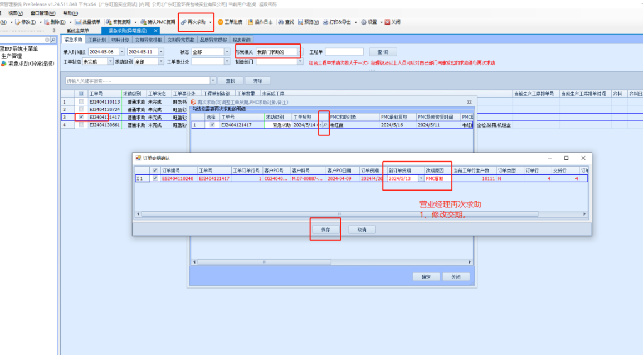
Task: Click horizontal scrollbar in 再次求助 dialog
Action: 264,261
